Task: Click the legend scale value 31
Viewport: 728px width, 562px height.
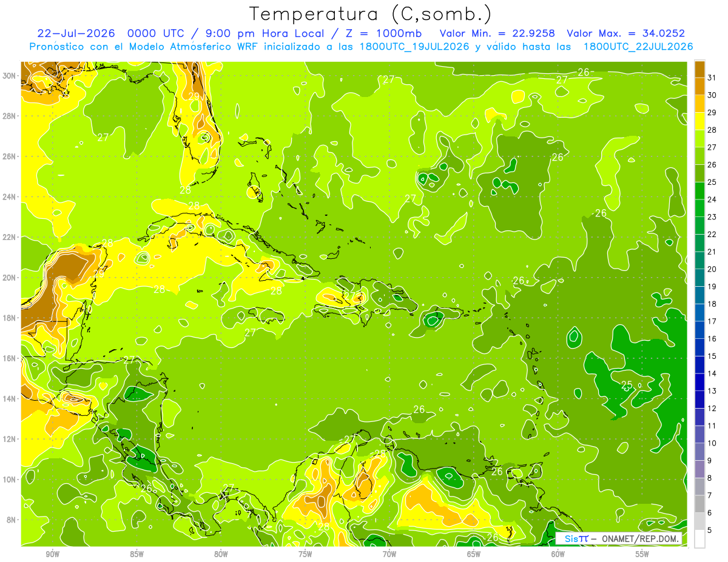Action: 712,78
